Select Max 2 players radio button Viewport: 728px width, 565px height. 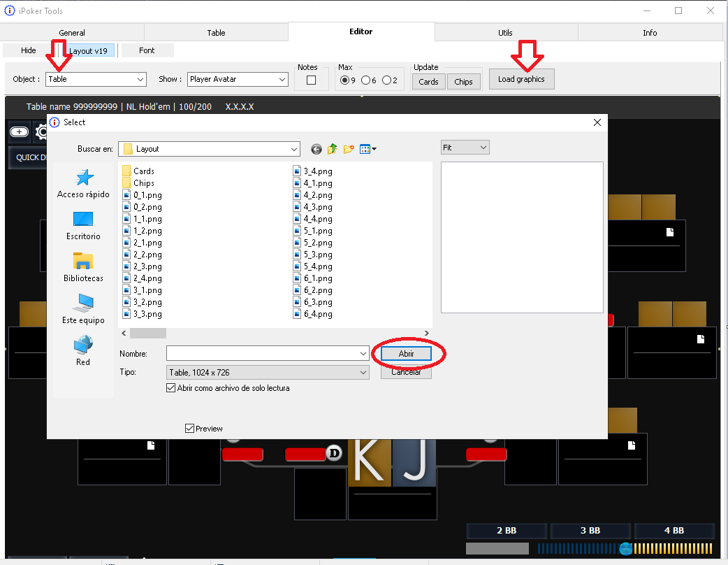[387, 80]
